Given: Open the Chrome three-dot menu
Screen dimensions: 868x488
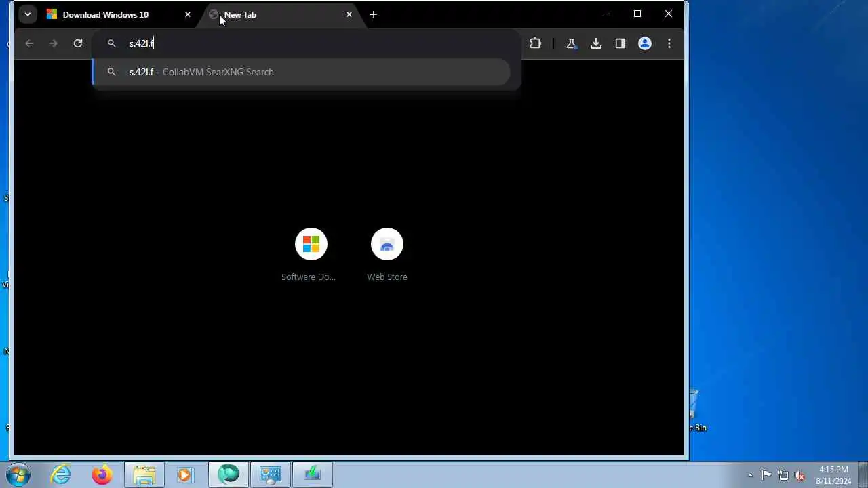Looking at the screenshot, I should pos(669,43).
